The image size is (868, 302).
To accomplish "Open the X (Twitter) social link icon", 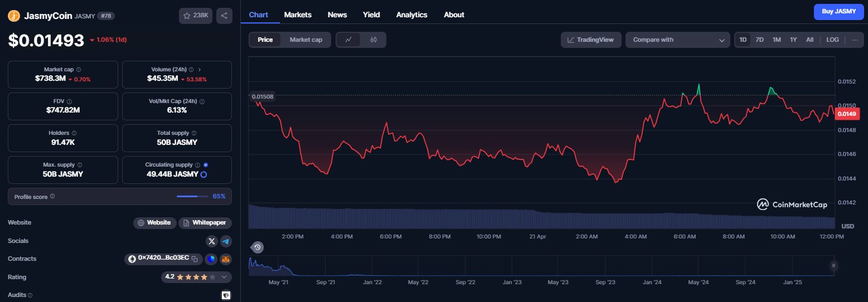I will [211, 241].
